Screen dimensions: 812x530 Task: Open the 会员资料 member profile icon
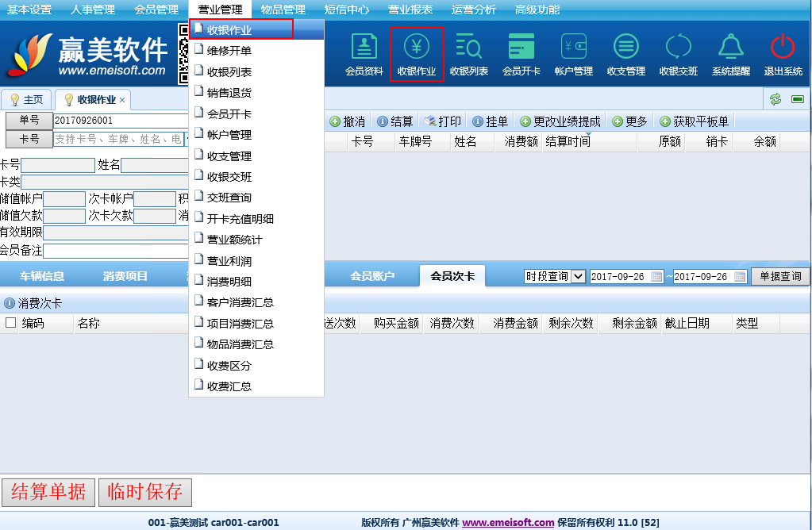pyautogui.click(x=364, y=54)
